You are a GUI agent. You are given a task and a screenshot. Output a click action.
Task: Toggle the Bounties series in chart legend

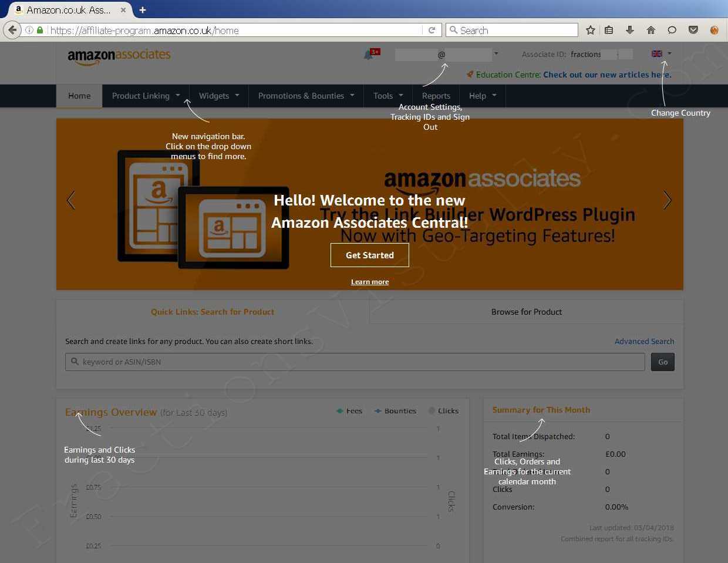pos(395,411)
